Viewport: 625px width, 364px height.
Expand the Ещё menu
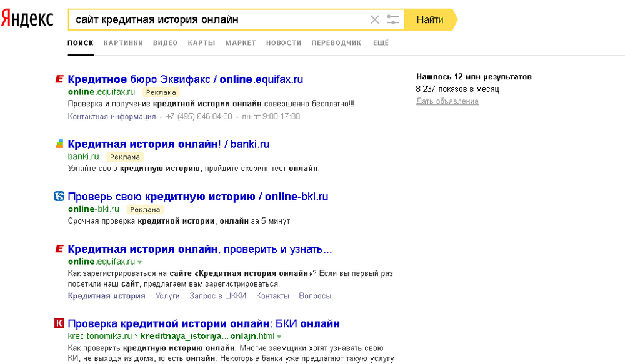(x=381, y=43)
